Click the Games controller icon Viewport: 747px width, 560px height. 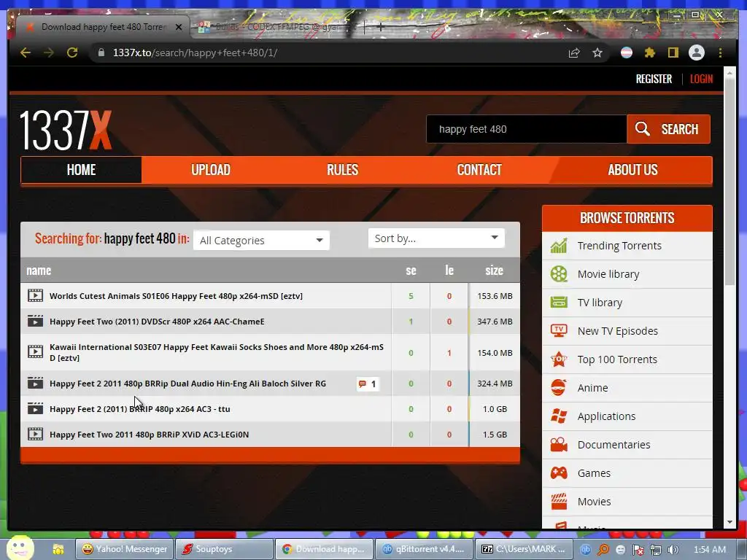coord(559,472)
